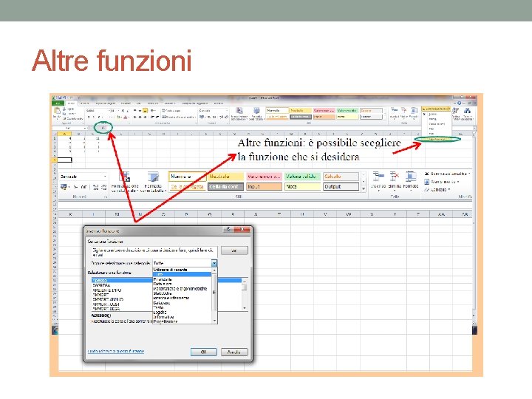
Task: Open the Name Box dropdown in the formula bar
Action: (84, 129)
